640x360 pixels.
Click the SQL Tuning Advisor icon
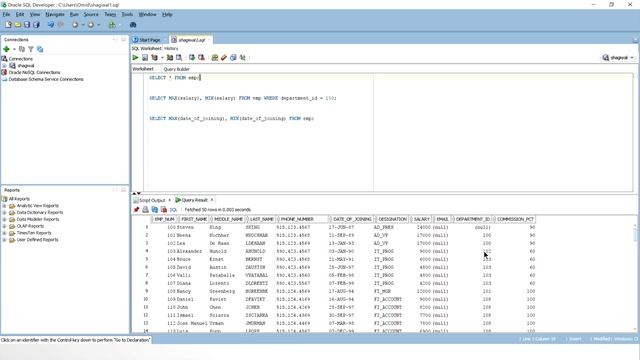(179, 58)
